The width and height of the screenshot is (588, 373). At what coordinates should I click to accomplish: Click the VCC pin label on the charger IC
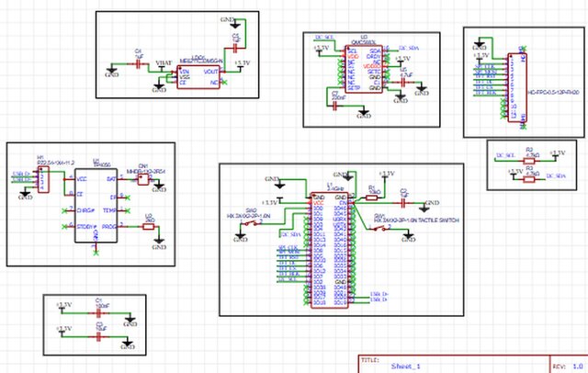coord(82,179)
